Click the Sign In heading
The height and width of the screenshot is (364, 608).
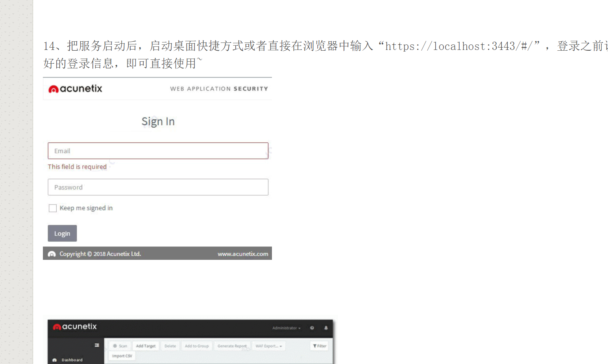click(158, 121)
